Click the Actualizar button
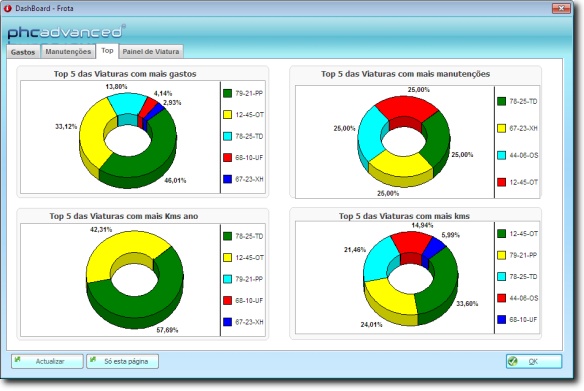Image resolution: width=584 pixels, height=391 pixels. [47, 361]
